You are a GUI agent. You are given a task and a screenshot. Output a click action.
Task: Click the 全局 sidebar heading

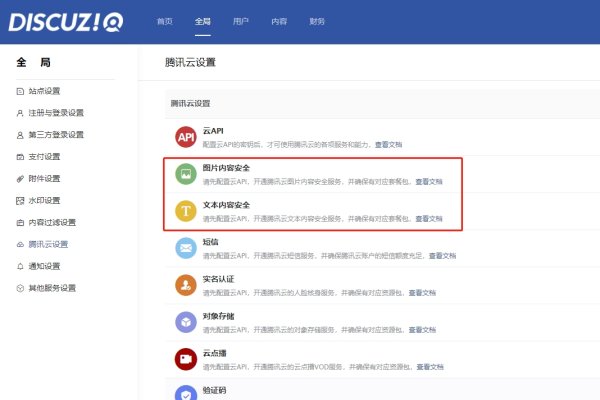[x=34, y=62]
